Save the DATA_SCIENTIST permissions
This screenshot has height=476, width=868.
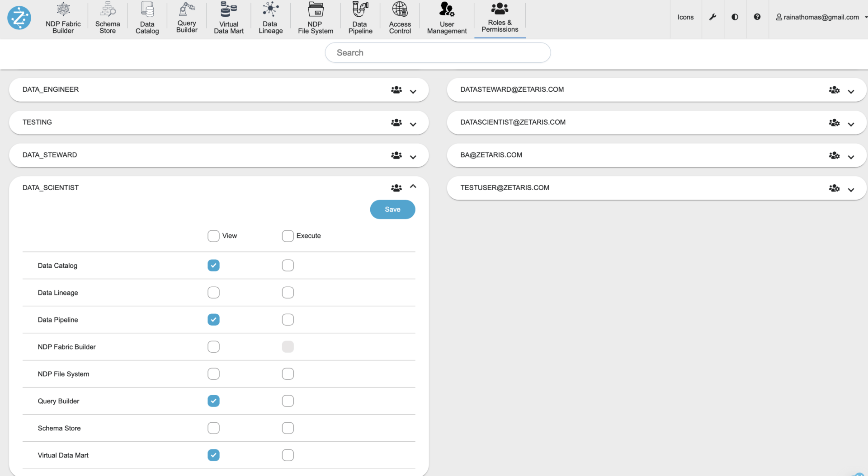click(x=392, y=210)
